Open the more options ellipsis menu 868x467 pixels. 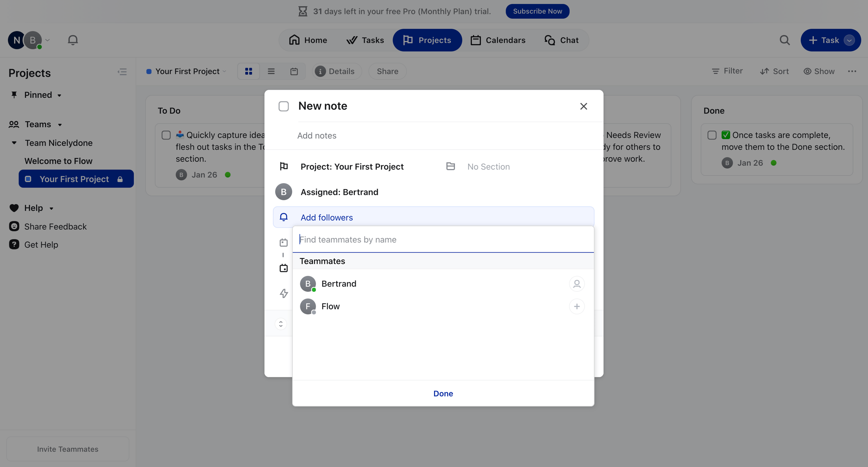(x=852, y=71)
